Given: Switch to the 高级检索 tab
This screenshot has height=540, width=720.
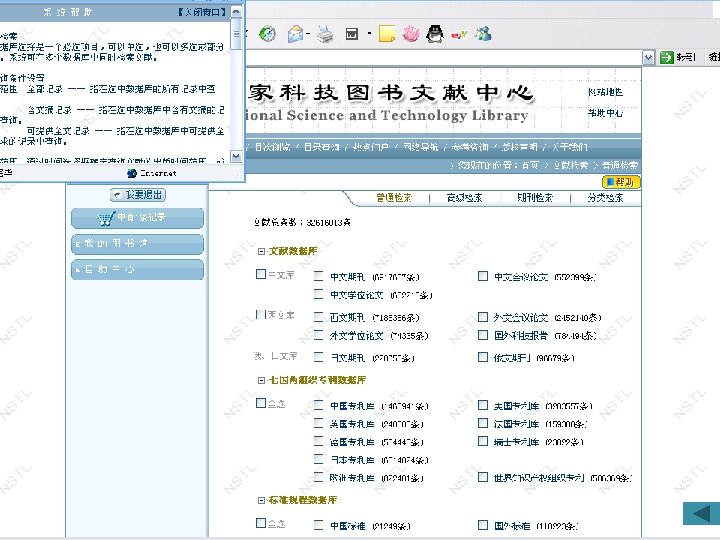Looking at the screenshot, I should click(464, 197).
